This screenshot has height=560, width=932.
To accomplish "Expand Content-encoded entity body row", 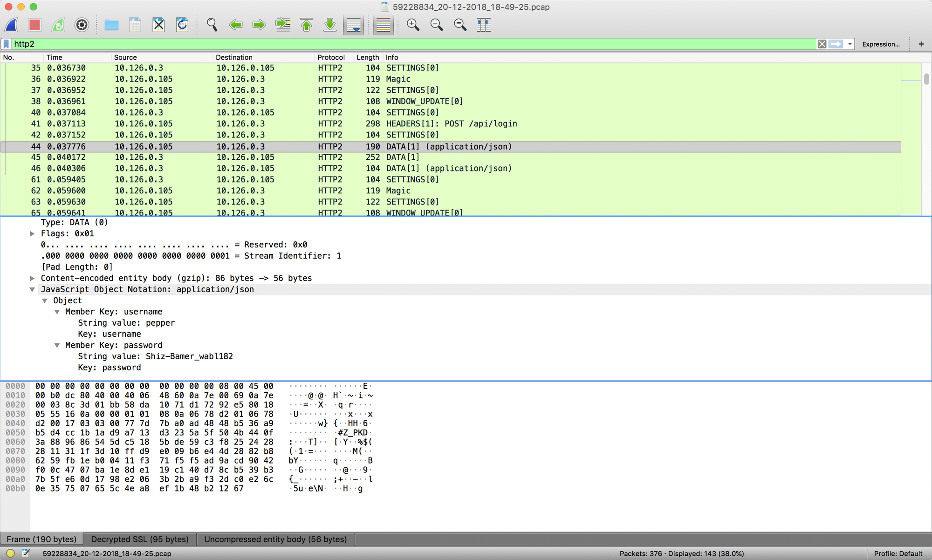I will click(x=32, y=278).
